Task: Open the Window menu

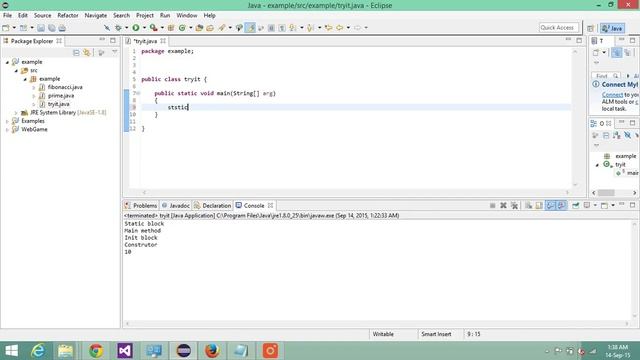Action: coord(187,16)
